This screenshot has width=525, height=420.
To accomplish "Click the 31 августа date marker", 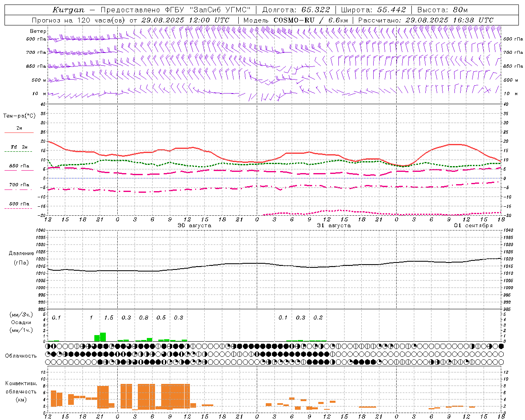I will click(334, 226).
